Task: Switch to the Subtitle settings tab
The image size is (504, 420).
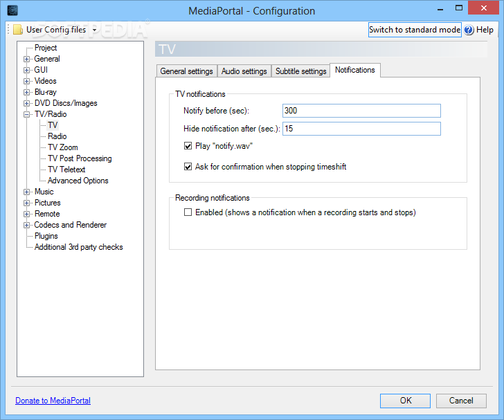Action: click(301, 71)
